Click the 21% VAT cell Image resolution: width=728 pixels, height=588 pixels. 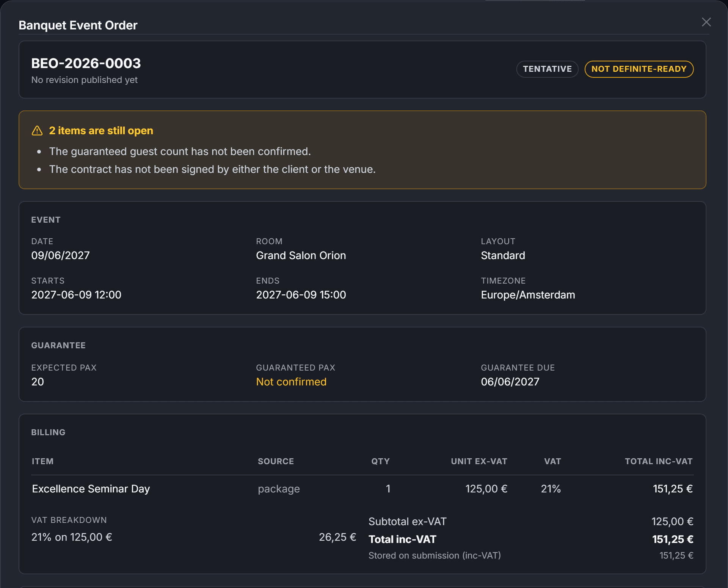pyautogui.click(x=551, y=489)
